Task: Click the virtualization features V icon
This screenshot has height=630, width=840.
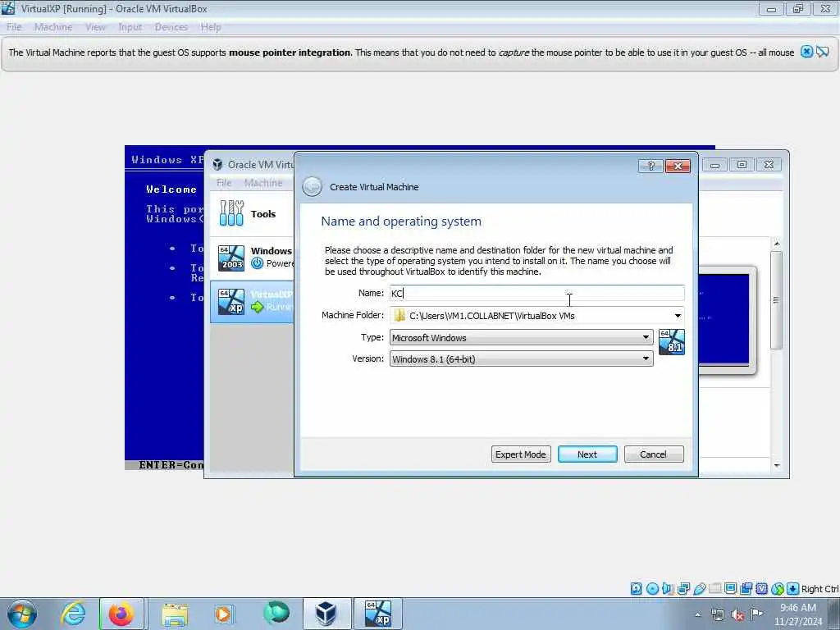Action: click(761, 589)
